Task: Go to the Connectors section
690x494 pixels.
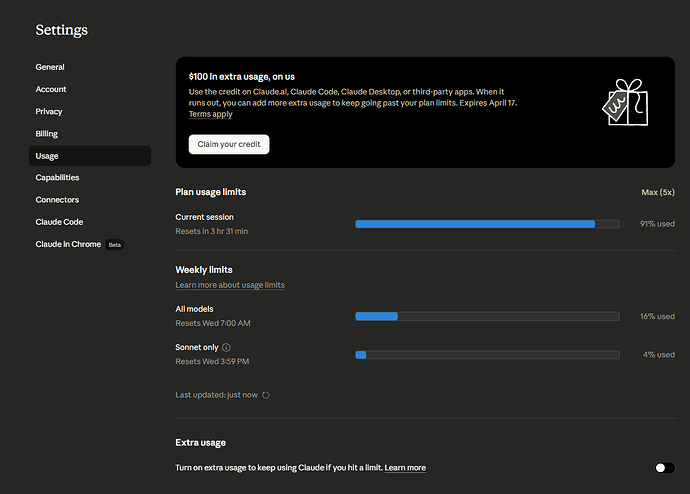Action: 57,200
